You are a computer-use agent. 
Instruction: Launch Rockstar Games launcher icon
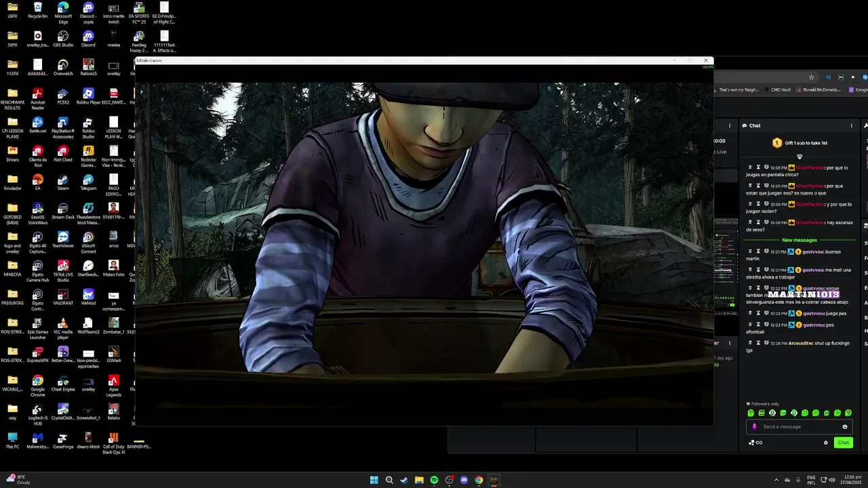[x=88, y=155]
